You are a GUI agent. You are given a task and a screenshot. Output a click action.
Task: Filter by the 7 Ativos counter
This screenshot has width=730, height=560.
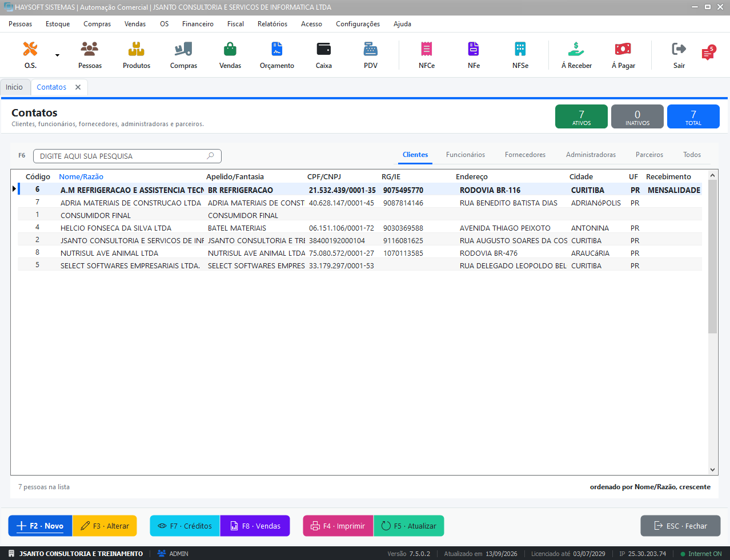pyautogui.click(x=581, y=116)
